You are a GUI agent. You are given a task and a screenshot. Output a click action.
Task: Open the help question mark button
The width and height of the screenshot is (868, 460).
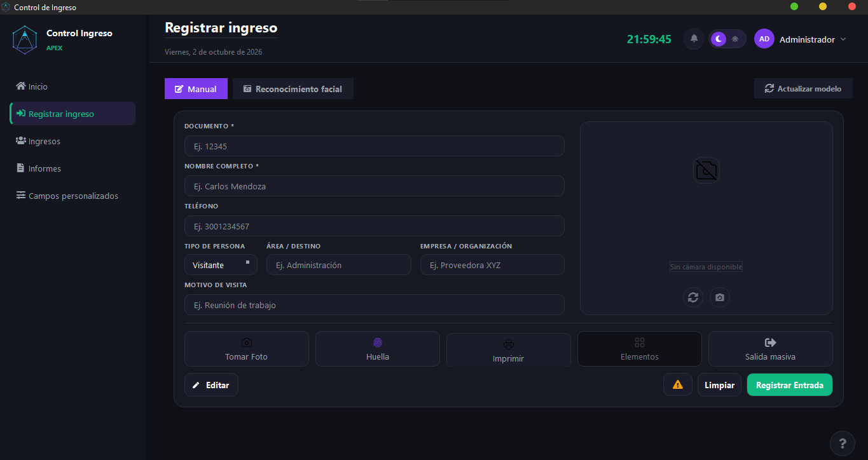coord(843,443)
